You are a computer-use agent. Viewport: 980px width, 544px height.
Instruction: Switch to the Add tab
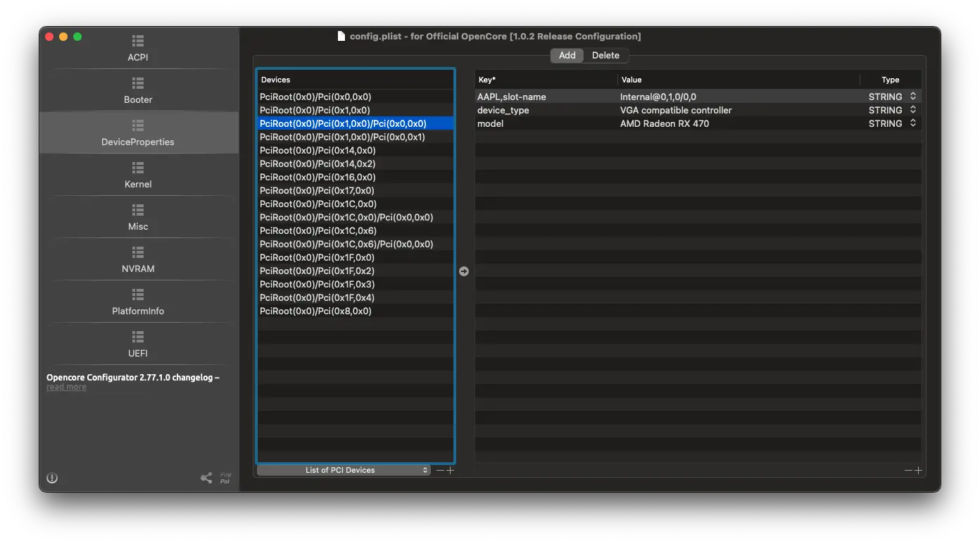[x=567, y=56]
